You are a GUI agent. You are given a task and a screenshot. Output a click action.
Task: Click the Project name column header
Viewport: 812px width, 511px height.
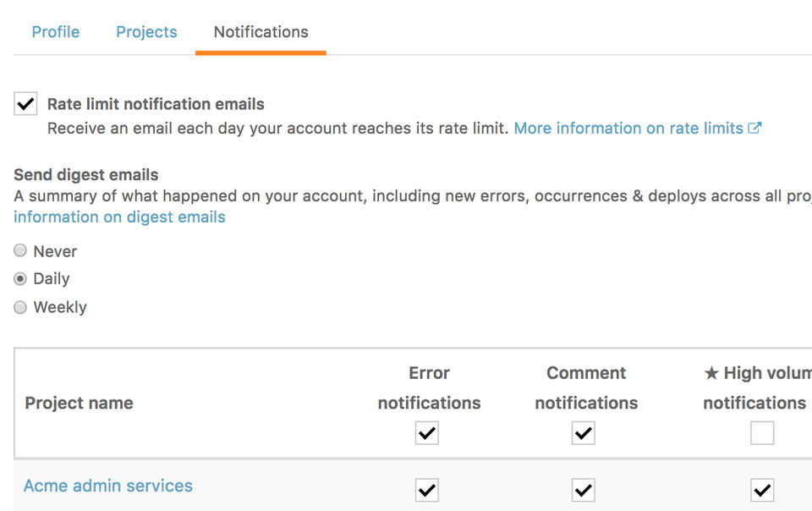[79, 404]
